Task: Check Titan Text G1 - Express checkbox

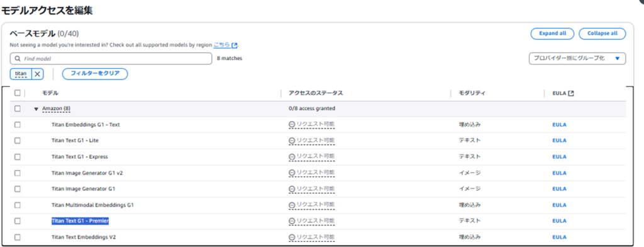Action: [x=17, y=157]
